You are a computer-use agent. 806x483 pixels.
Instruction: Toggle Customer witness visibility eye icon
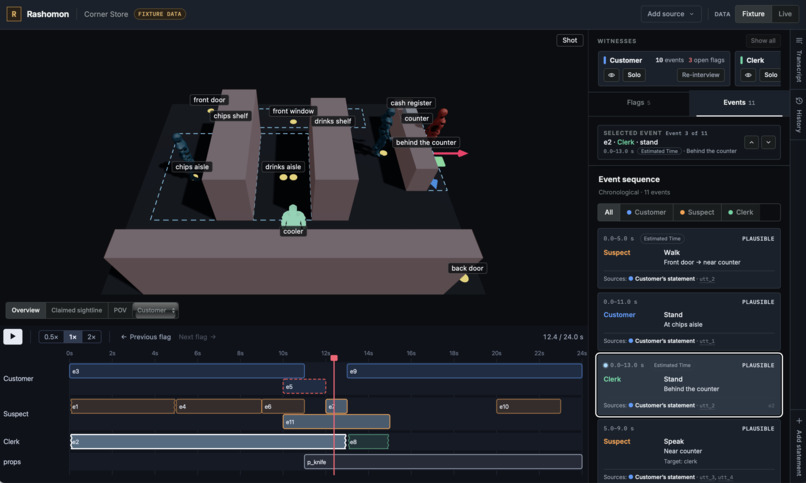pos(611,75)
